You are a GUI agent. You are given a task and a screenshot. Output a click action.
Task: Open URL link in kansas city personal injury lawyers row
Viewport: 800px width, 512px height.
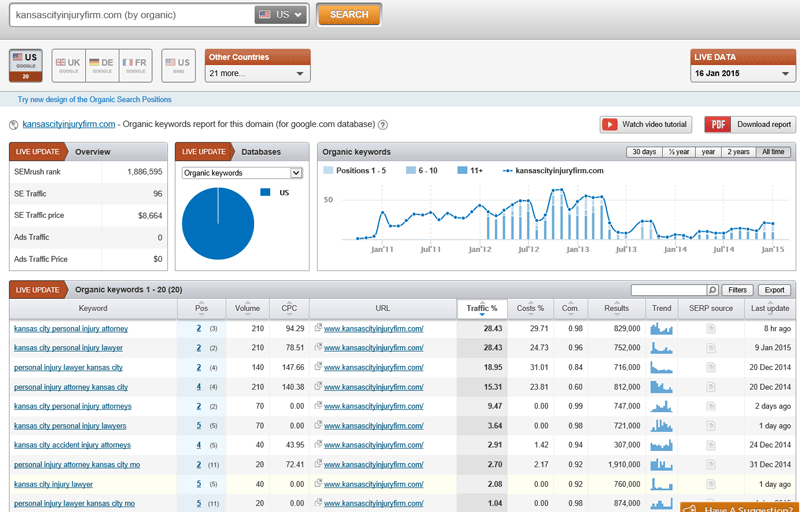click(373, 426)
